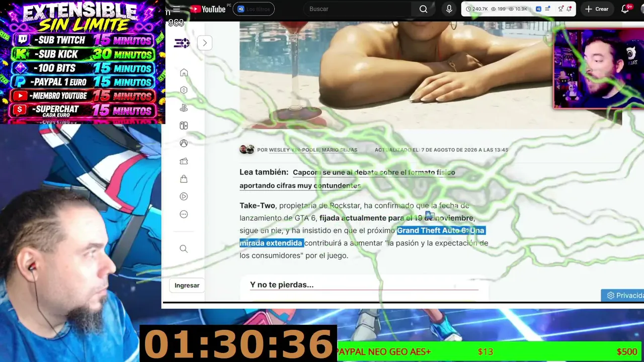644x362 pixels.
Task: Click the 240.7K stat in the stats bar
Action: (476, 9)
